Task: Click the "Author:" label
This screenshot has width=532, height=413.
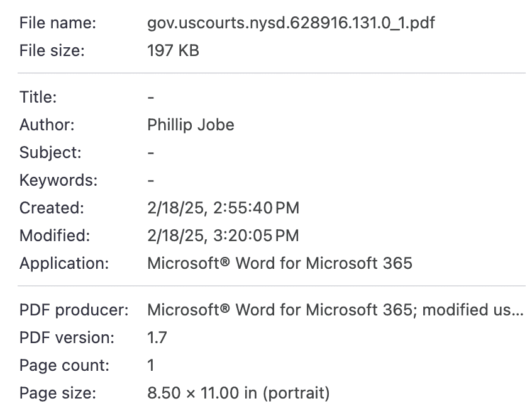Action: pyautogui.click(x=47, y=125)
